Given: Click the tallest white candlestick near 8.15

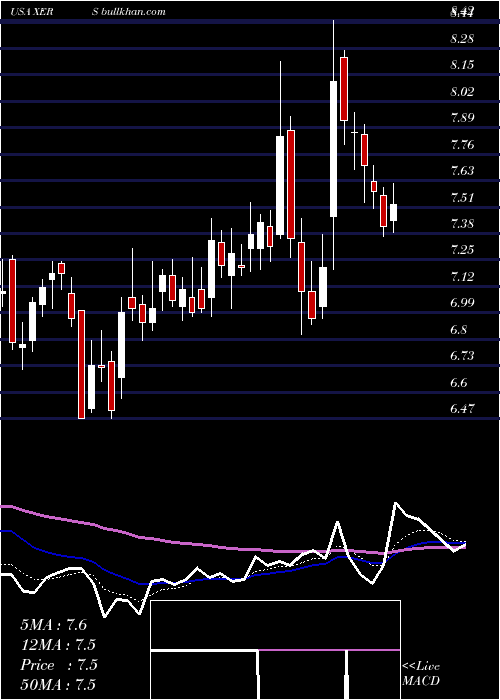Looking at the screenshot, I should [x=333, y=149].
